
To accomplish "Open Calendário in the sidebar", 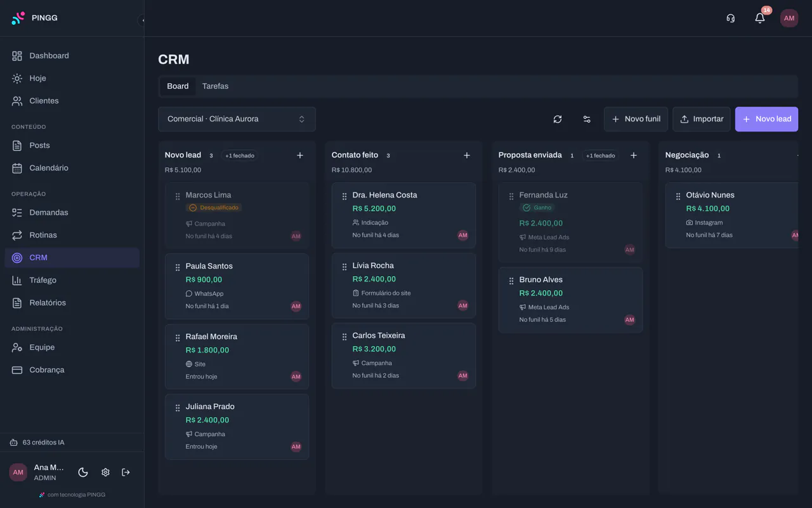I will point(72,168).
